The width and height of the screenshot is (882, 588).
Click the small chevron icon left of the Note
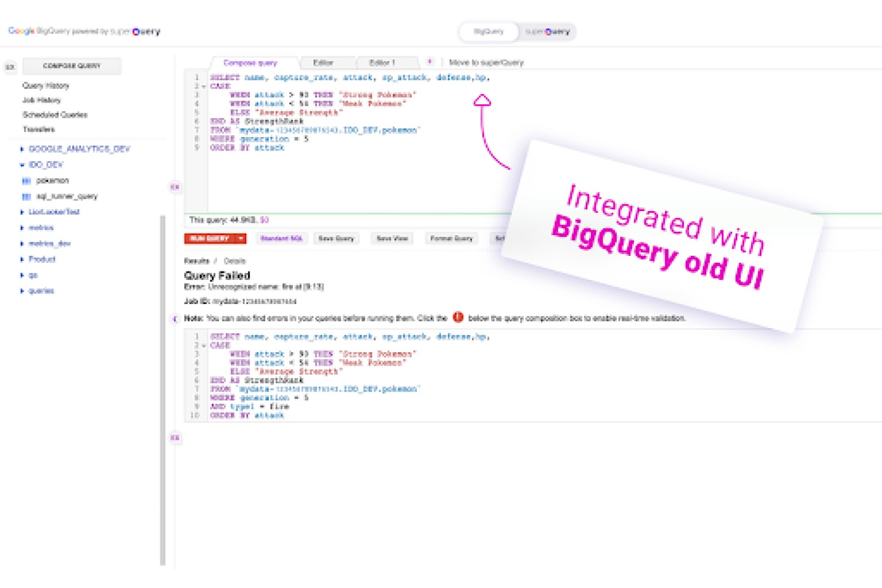pyautogui.click(x=175, y=319)
